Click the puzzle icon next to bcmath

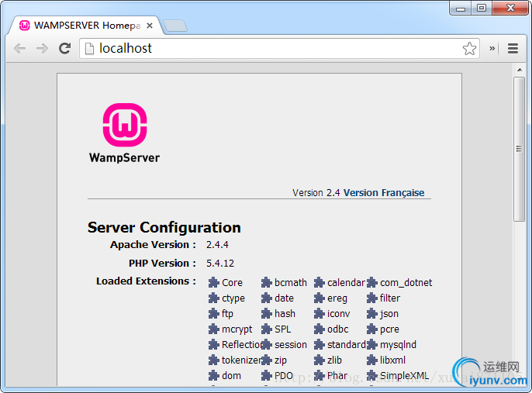point(267,282)
